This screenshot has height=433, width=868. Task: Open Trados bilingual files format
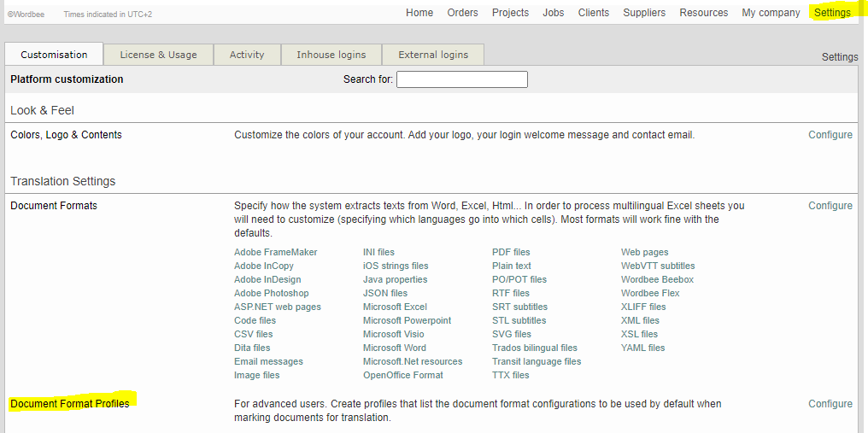[x=535, y=348]
